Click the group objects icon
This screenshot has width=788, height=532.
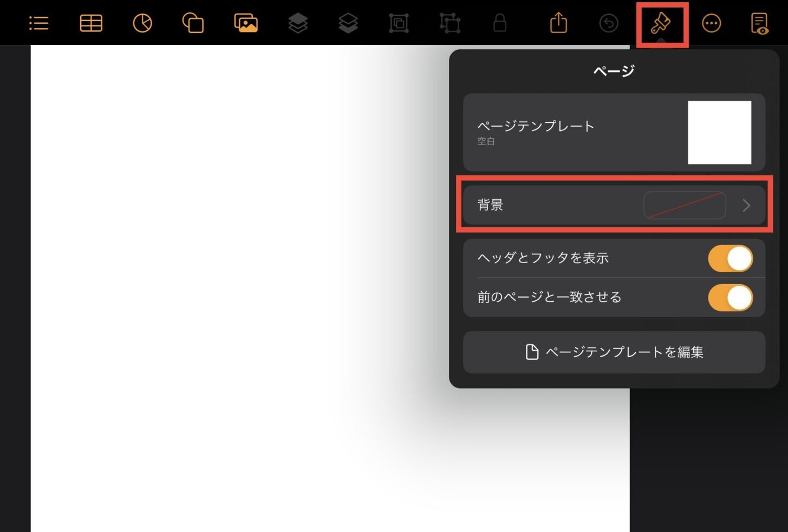[399, 23]
